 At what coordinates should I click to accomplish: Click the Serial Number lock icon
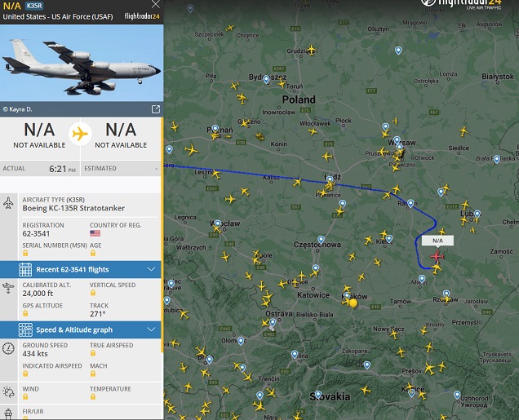point(25,254)
